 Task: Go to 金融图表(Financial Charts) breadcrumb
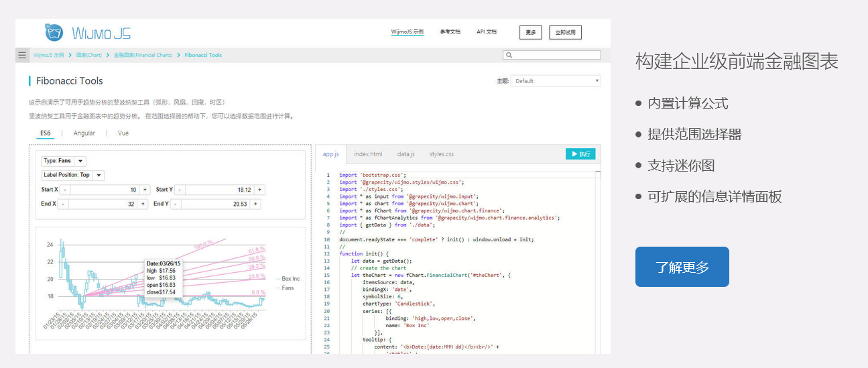(143, 55)
